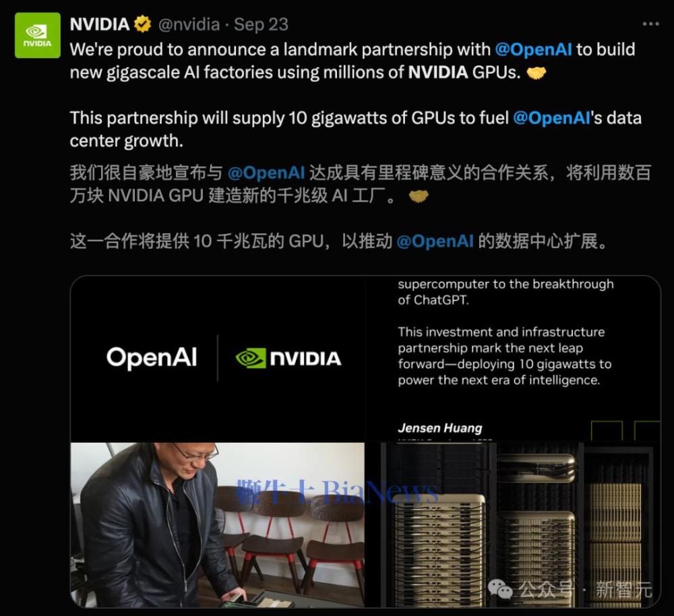The height and width of the screenshot is (616, 674).
Task: Open the OpenAI NVIDIA logo image
Action: point(218,359)
